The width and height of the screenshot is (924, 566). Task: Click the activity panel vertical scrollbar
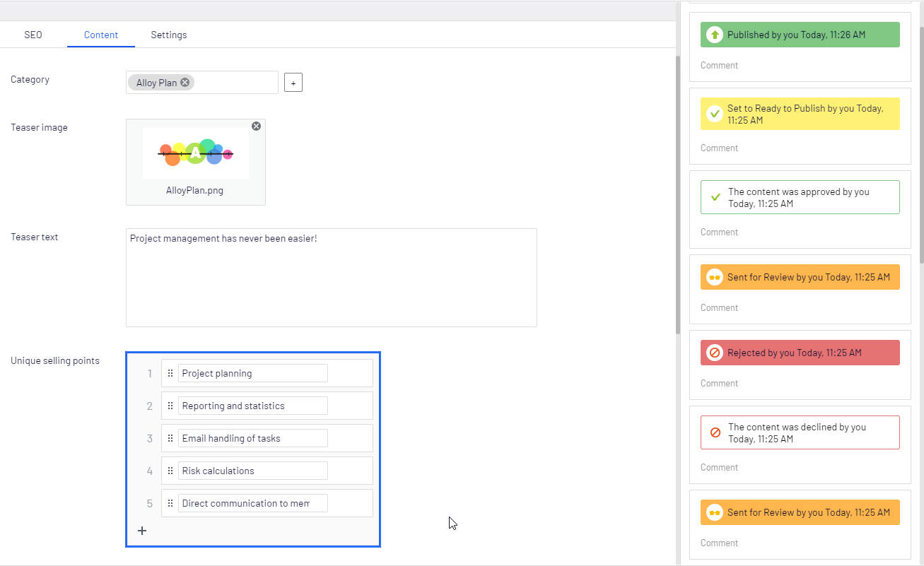(x=920, y=141)
